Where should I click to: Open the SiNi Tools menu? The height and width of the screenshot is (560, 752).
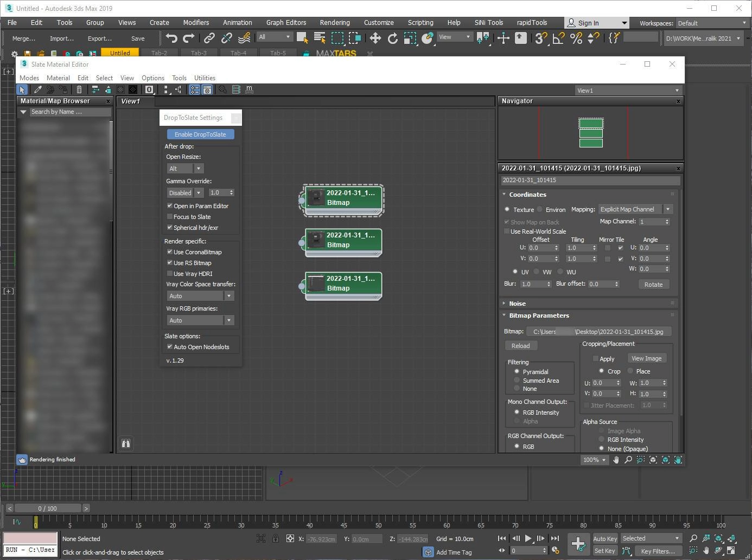[488, 22]
